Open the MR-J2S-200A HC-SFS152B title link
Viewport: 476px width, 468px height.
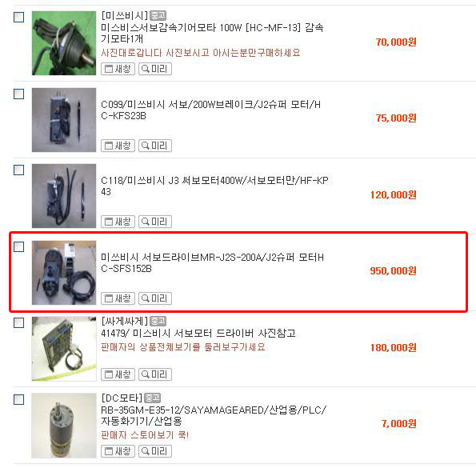point(213,263)
